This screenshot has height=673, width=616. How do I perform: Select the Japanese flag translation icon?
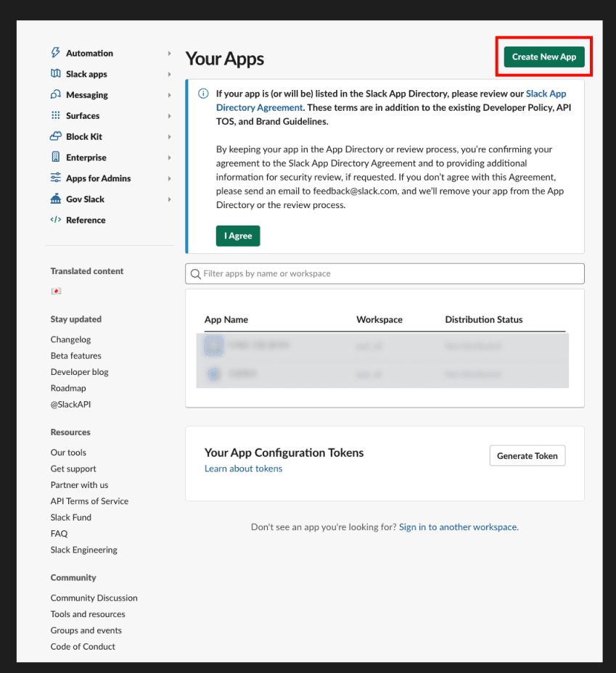coord(57,291)
